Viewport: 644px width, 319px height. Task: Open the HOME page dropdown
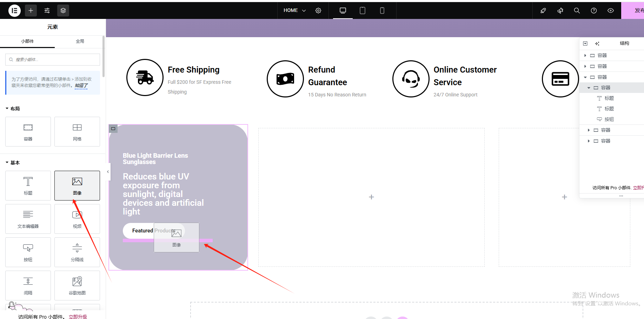coord(294,11)
